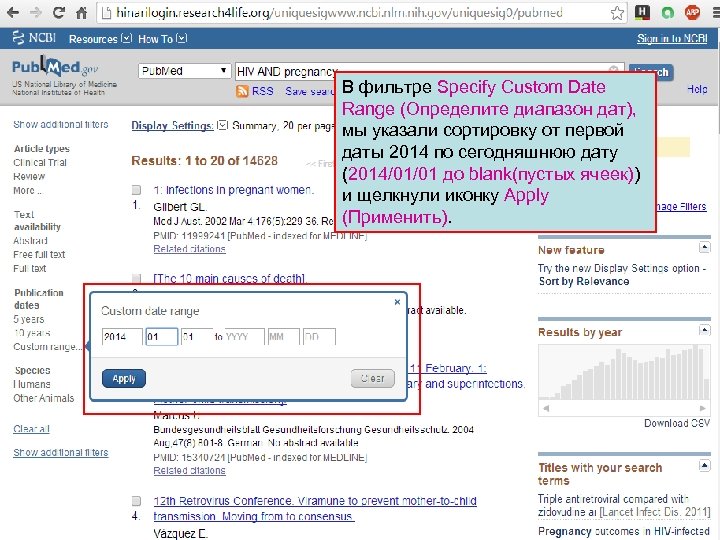Close the Custom date range popup
This screenshot has height=540, width=720.
tap(397, 302)
